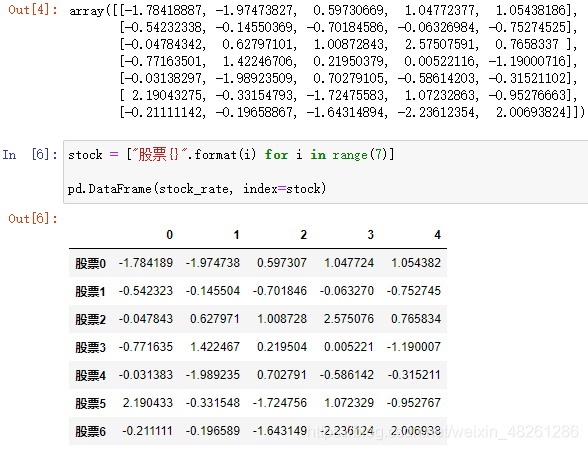Click row index 股票3

point(90,347)
